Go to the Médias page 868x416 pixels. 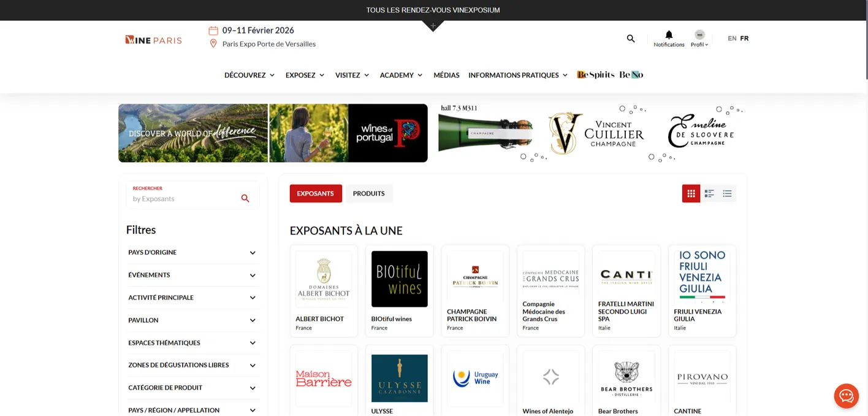tap(446, 75)
